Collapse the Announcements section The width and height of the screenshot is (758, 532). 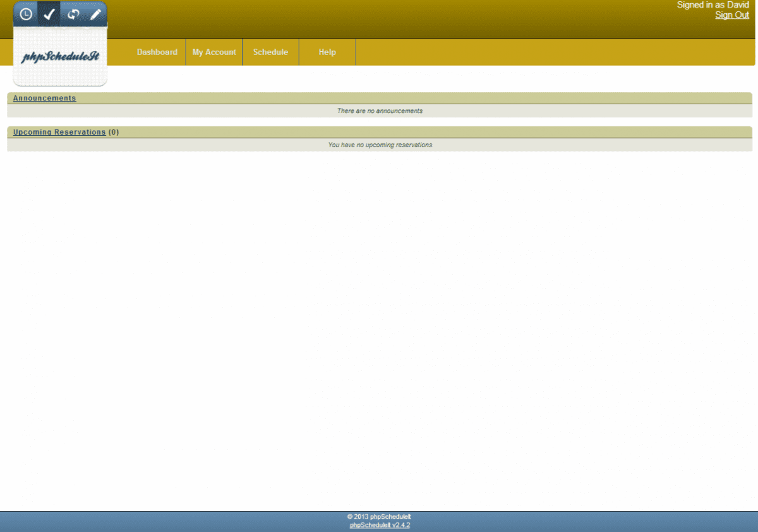[44, 99]
